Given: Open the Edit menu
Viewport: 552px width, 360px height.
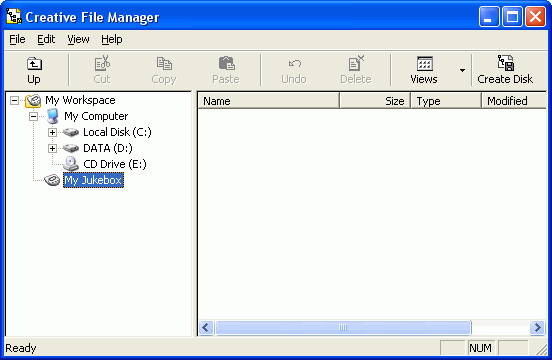Looking at the screenshot, I should (46, 39).
